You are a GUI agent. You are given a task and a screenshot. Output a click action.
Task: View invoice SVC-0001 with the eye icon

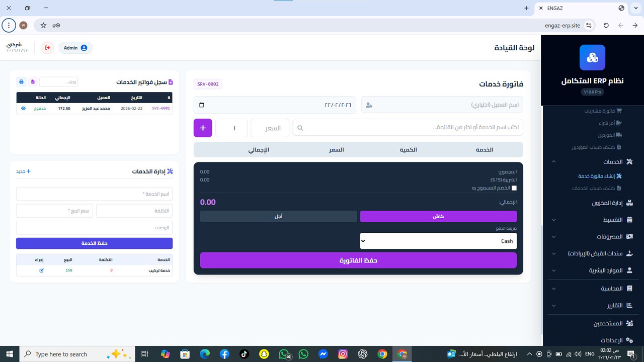(x=23, y=108)
